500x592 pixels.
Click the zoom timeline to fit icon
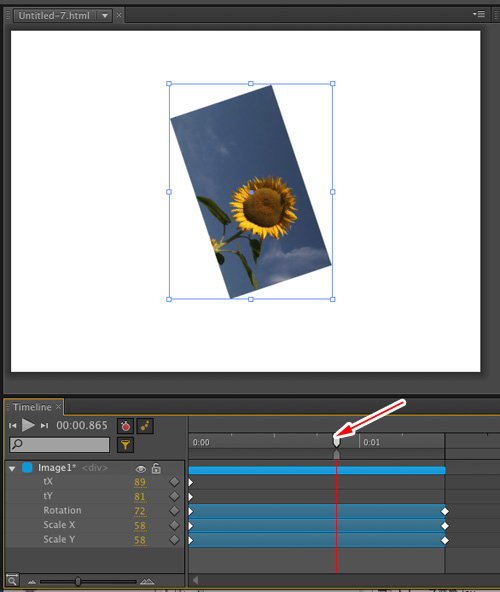pyautogui.click(x=12, y=580)
